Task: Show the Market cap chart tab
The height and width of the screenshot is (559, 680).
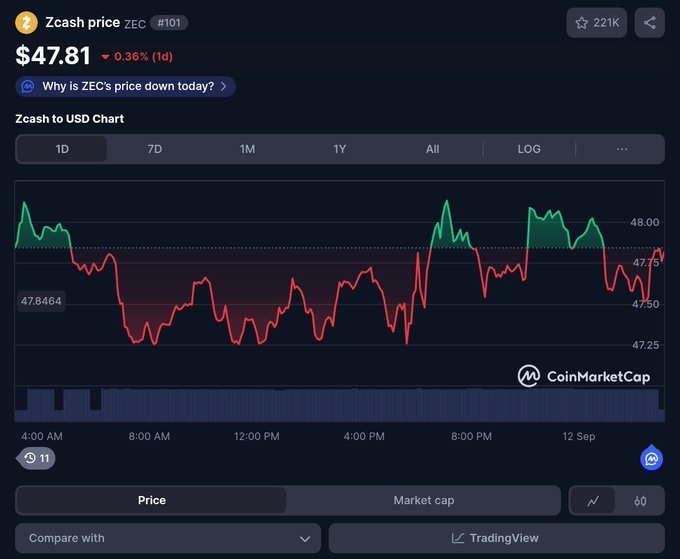Action: point(424,500)
